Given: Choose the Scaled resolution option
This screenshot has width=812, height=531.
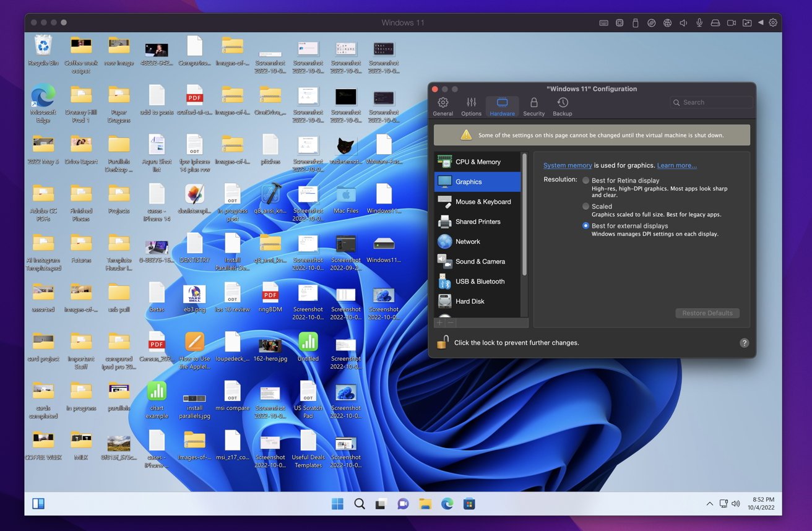Looking at the screenshot, I should click(585, 206).
